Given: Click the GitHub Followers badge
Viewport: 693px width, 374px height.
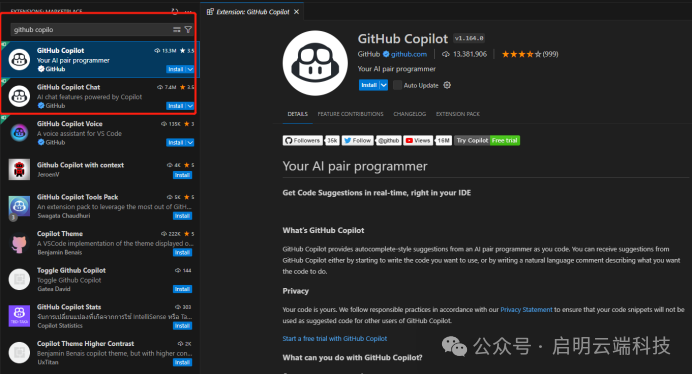Looking at the screenshot, I should click(x=311, y=140).
